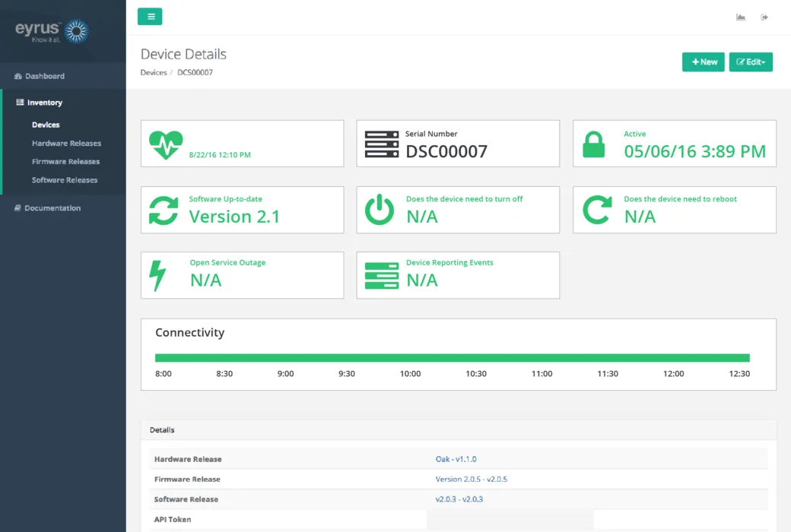791x532 pixels.
Task: Click the green connectivity timeline bar
Action: tap(452, 358)
